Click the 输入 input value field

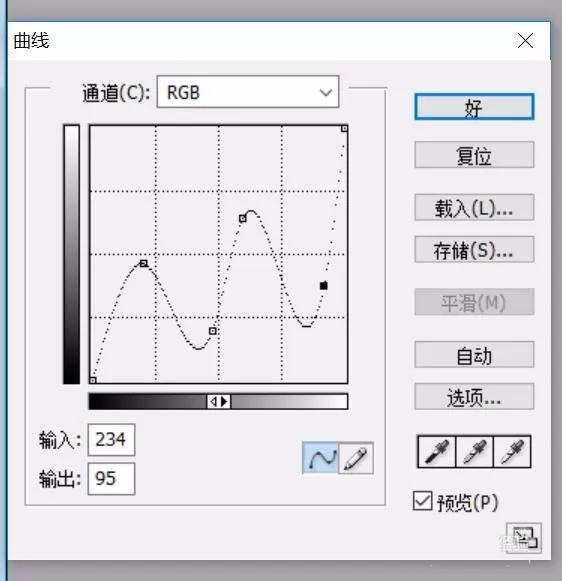[x=112, y=440]
